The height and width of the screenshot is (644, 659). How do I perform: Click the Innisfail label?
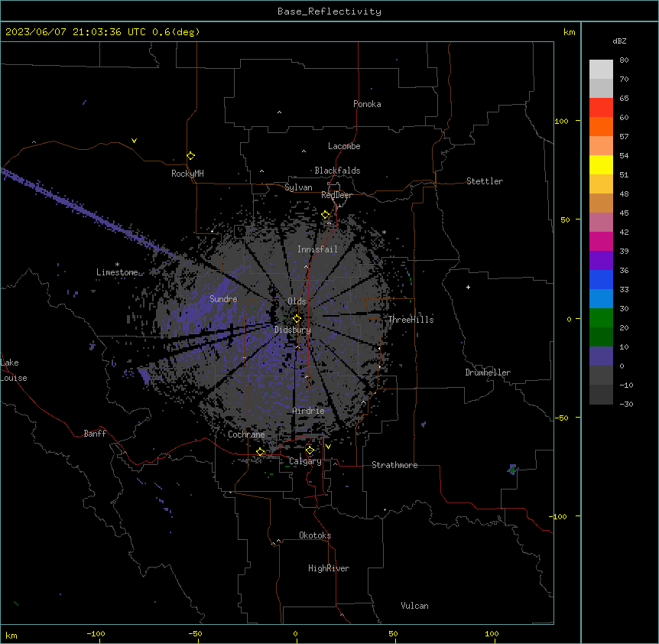(x=317, y=249)
